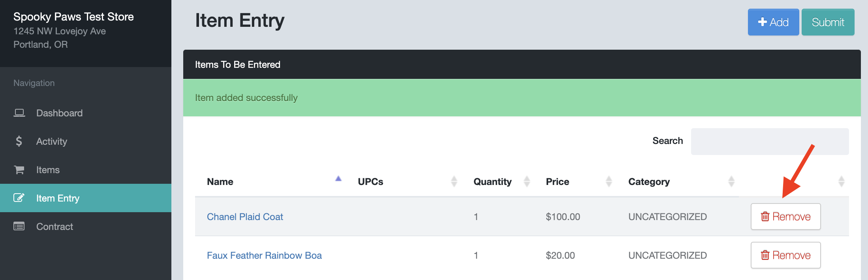
Task: Open the Chanel Plaid Coat link
Action: pyautogui.click(x=245, y=217)
